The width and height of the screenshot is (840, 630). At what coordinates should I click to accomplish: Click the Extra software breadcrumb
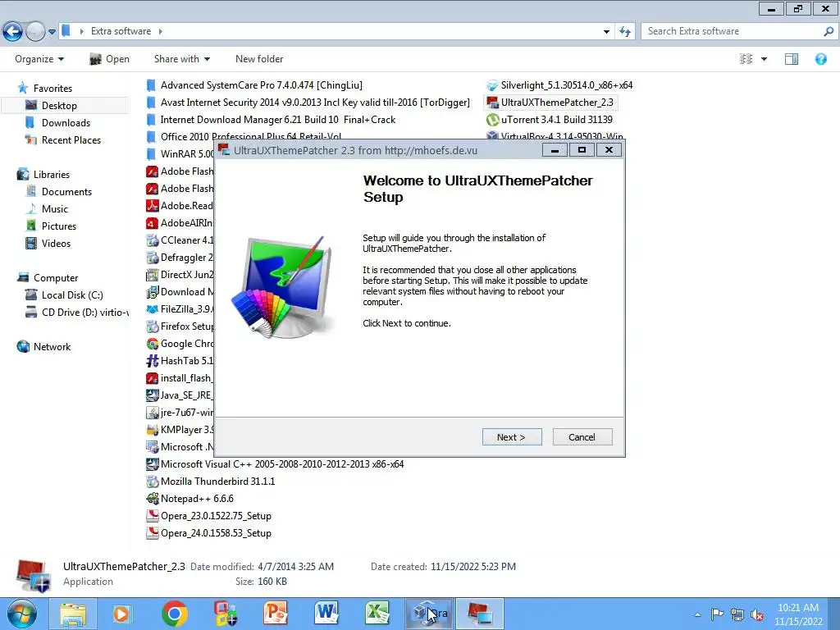coord(121,31)
